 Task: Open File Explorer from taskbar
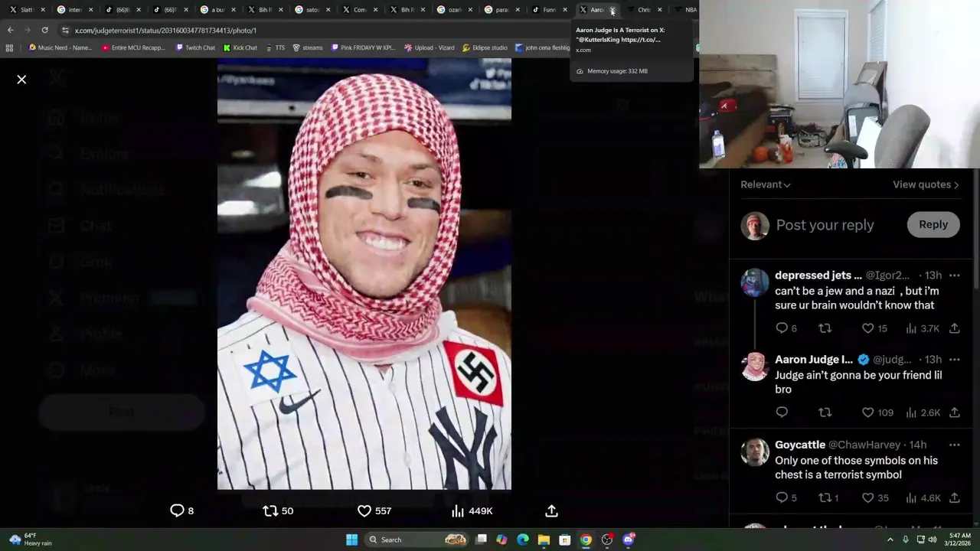pos(544,540)
